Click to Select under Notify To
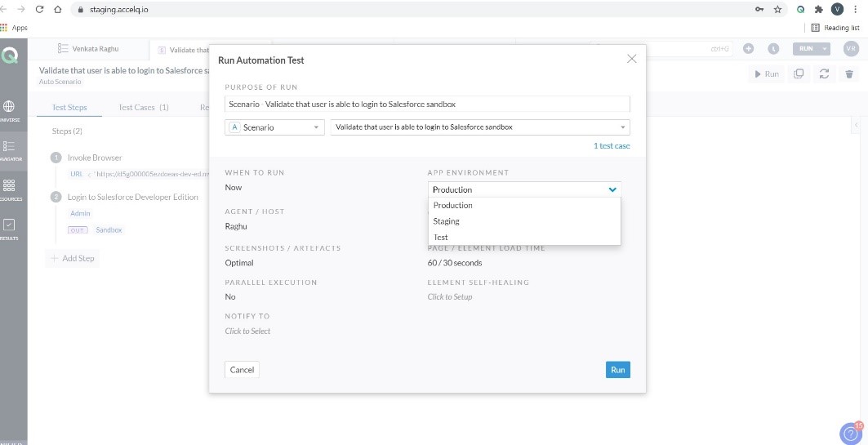The width and height of the screenshot is (868, 445). [x=247, y=331]
